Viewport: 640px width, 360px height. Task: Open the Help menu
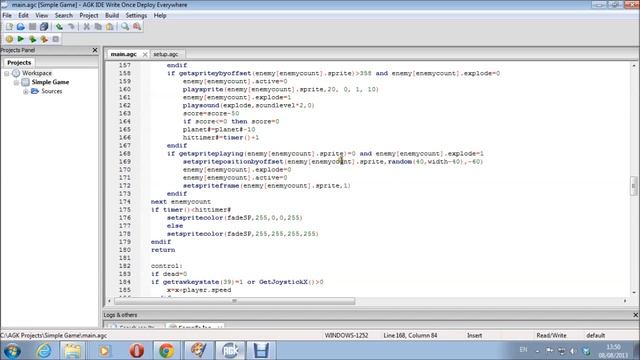(x=160, y=15)
